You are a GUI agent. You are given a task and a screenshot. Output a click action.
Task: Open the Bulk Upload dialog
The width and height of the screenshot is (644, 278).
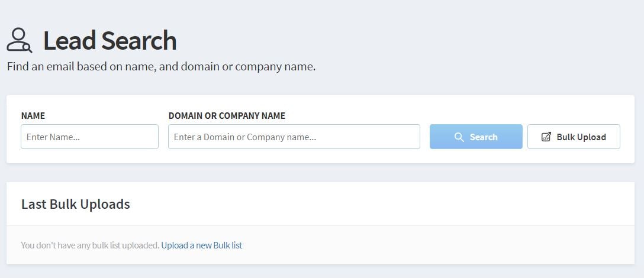[x=573, y=137]
